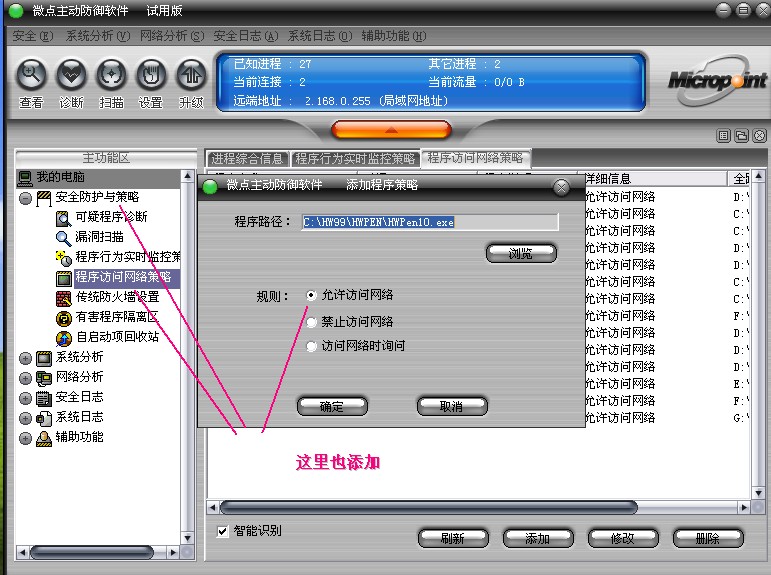Click the 辅助功能 tree icon
Screen dimensions: 771x575
click(x=44, y=438)
